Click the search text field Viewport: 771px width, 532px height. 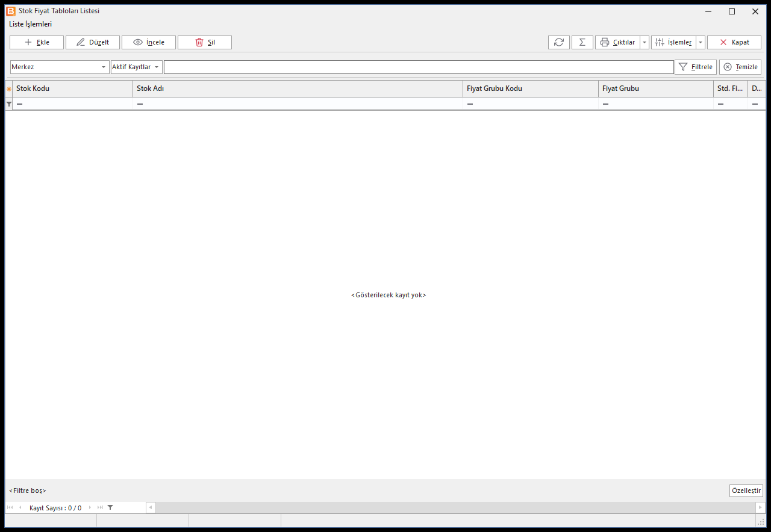coord(419,67)
